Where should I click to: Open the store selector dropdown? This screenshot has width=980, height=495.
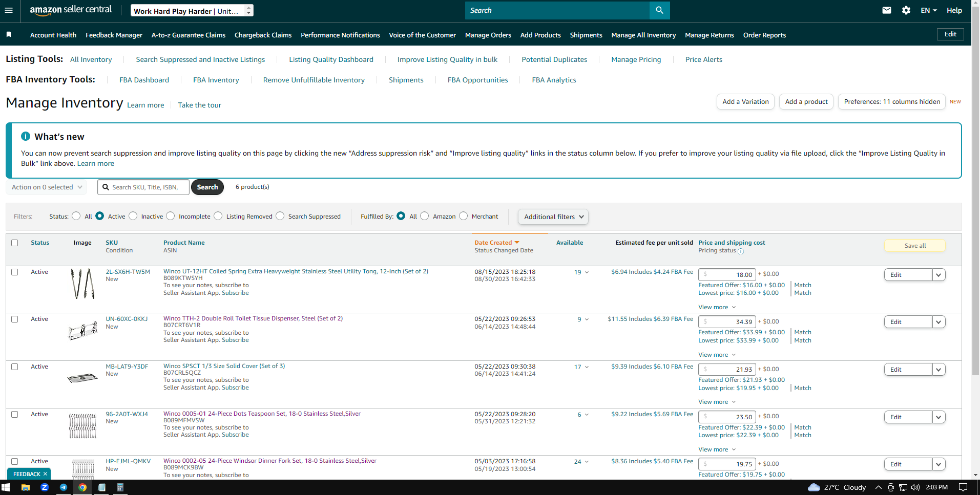click(192, 10)
